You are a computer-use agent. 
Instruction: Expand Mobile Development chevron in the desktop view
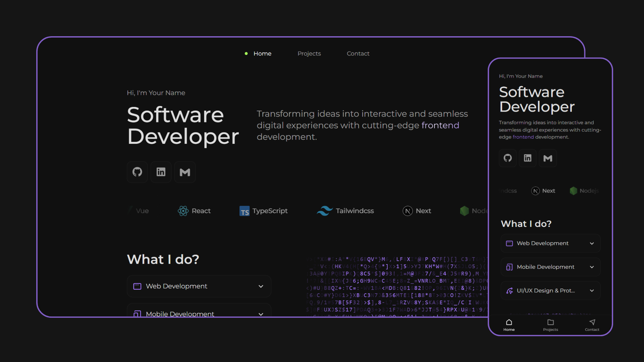click(261, 314)
